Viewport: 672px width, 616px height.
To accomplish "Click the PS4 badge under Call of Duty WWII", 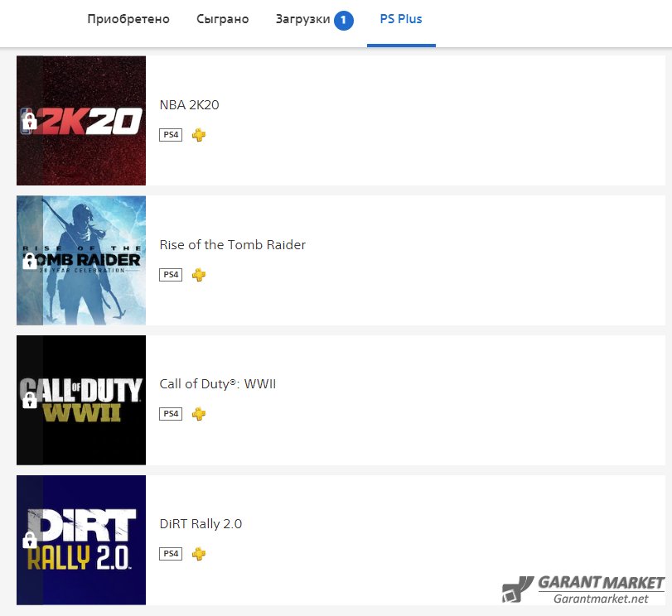I will pos(171,414).
